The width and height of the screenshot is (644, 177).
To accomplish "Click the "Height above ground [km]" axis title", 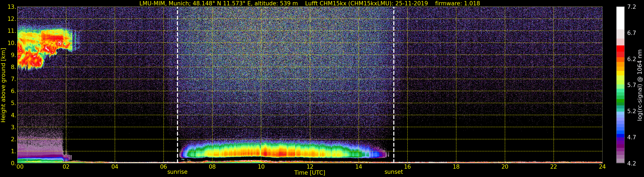I will coord(3,85).
